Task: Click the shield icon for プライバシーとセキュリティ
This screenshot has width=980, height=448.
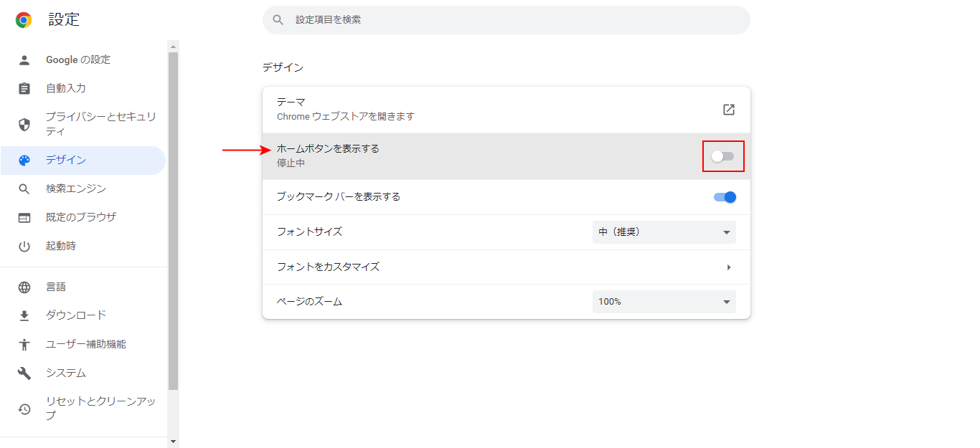Action: 24,125
